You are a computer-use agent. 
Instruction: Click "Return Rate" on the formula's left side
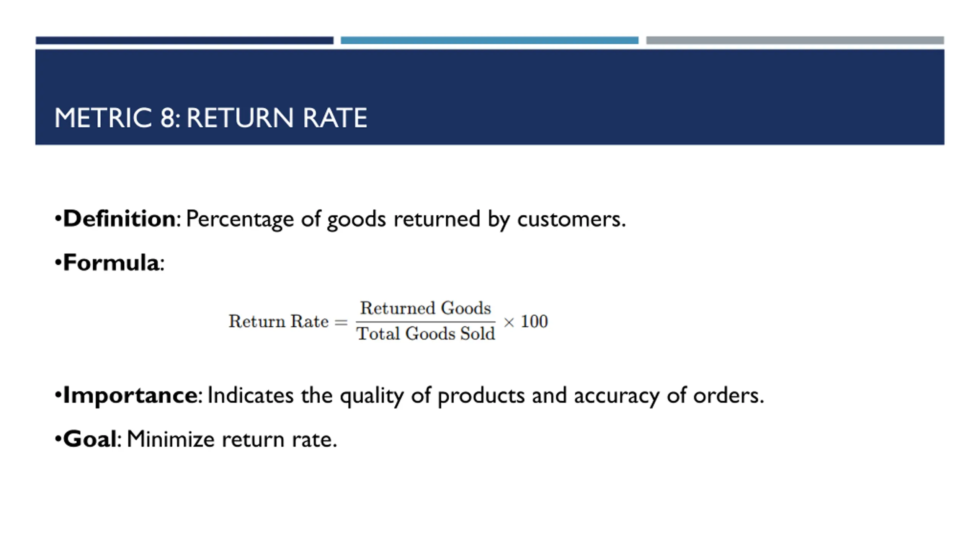[278, 321]
